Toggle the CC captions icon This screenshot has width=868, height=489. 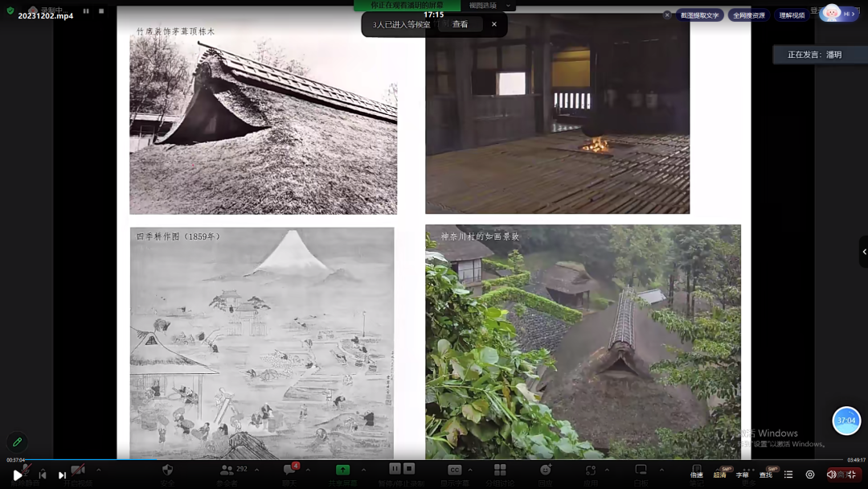(x=454, y=470)
